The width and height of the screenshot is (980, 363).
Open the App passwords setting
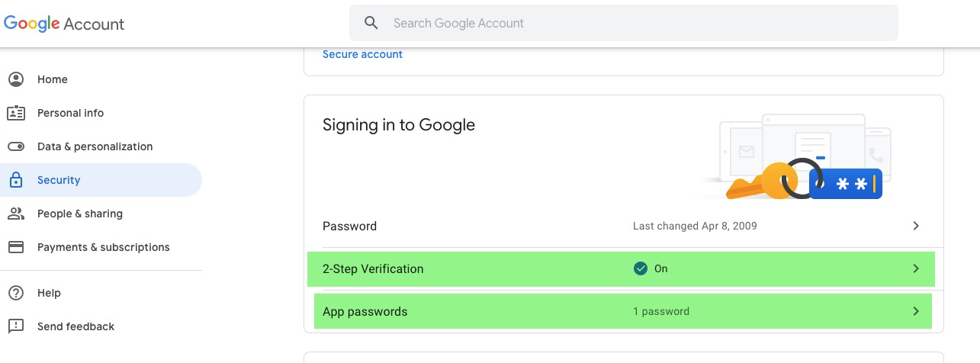pos(623,311)
